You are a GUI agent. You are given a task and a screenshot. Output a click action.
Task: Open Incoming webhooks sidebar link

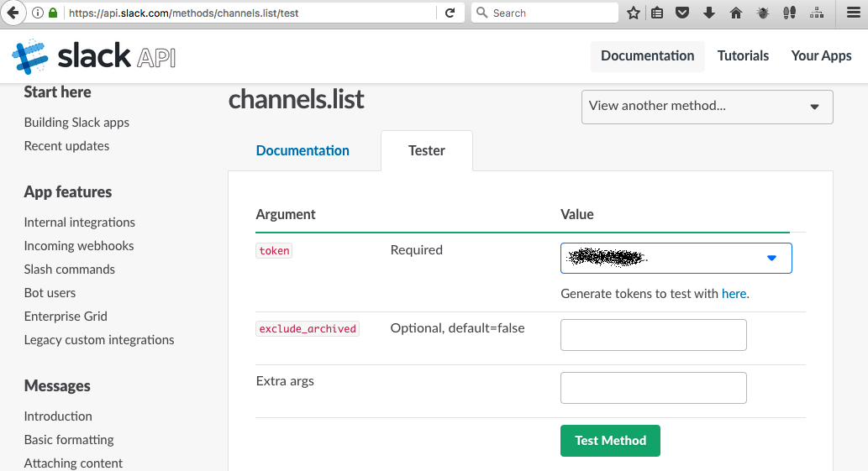79,246
